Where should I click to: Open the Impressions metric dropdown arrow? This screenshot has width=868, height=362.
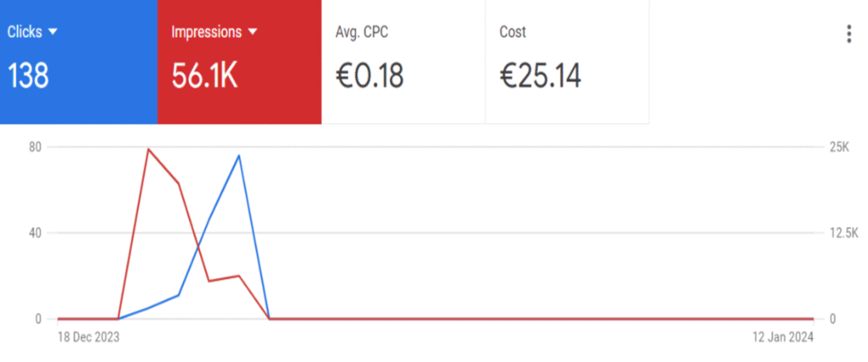[253, 32]
